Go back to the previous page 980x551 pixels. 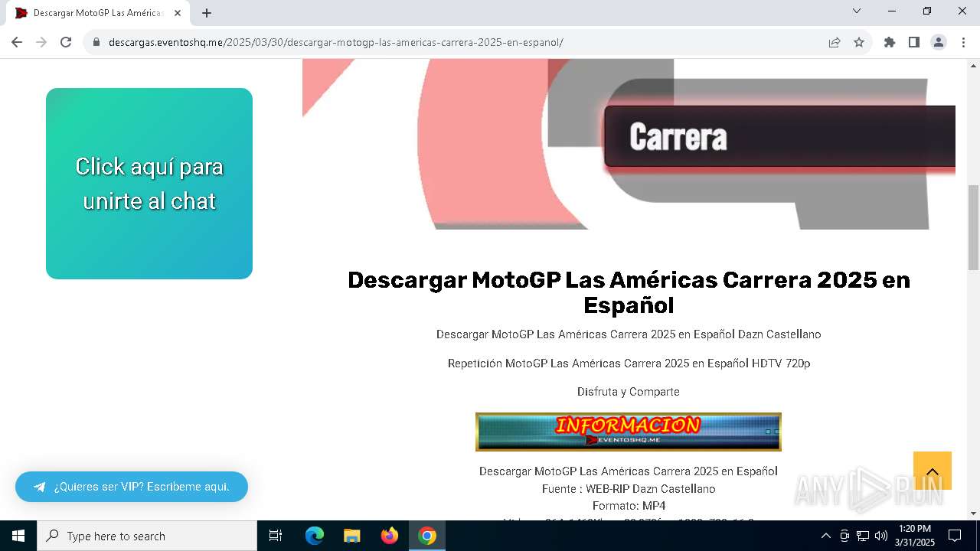click(17, 42)
